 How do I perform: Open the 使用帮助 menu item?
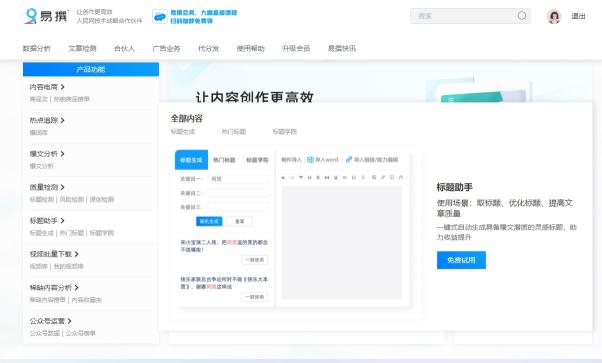[x=250, y=48]
